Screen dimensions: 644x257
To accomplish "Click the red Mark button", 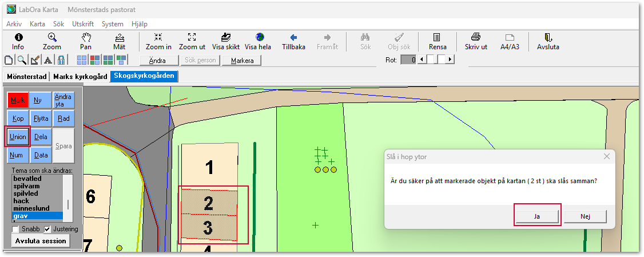I will [x=18, y=100].
